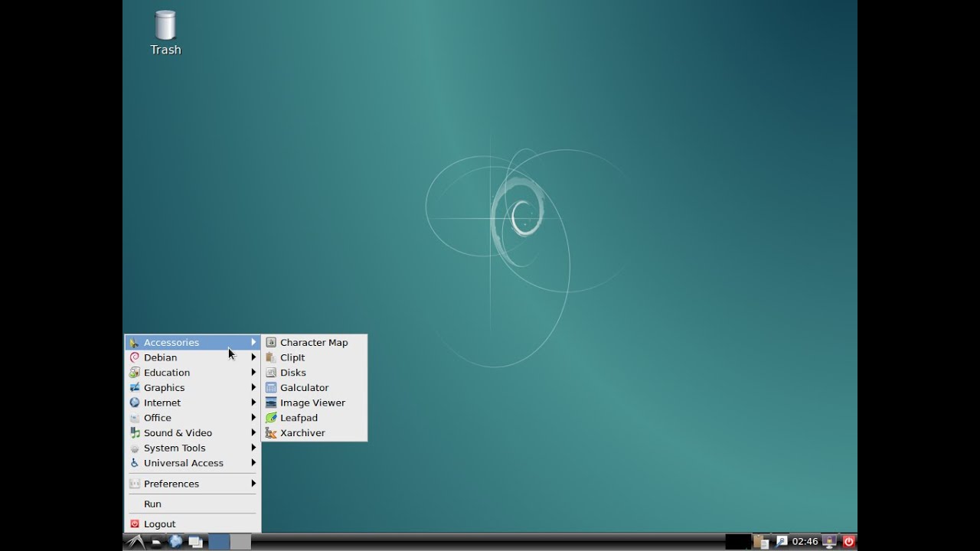Expand the Preferences submenu
The width and height of the screenshot is (980, 551).
192,484
